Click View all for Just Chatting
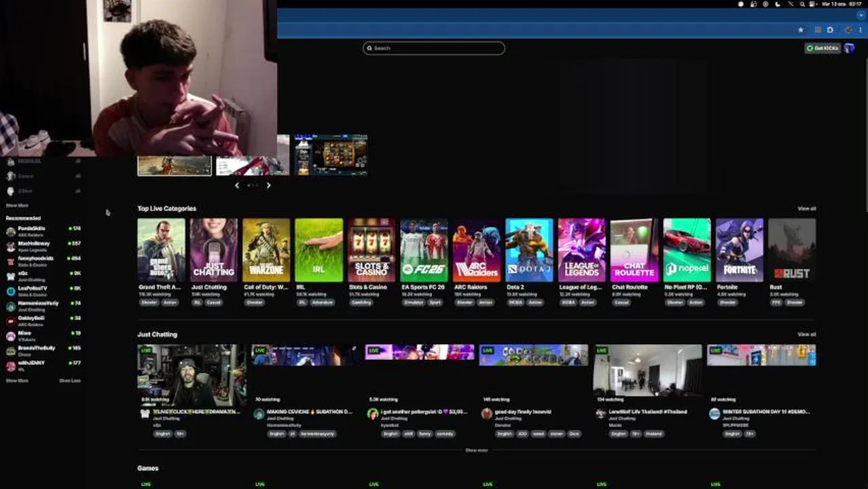Viewport: 868px width, 489px height. tap(806, 334)
